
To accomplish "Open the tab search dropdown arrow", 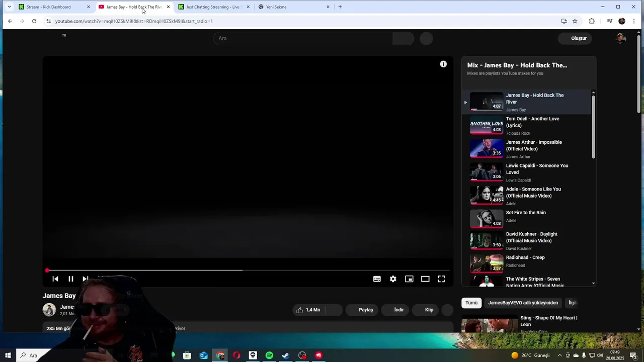I will (x=9, y=7).
